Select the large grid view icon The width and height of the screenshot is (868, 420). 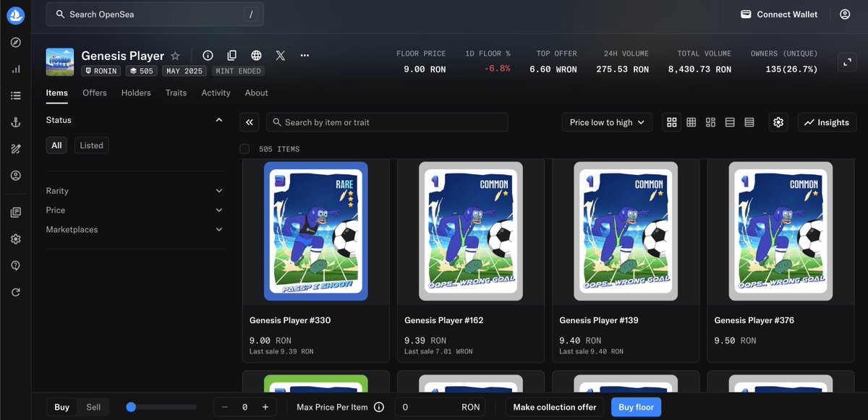pyautogui.click(x=672, y=123)
